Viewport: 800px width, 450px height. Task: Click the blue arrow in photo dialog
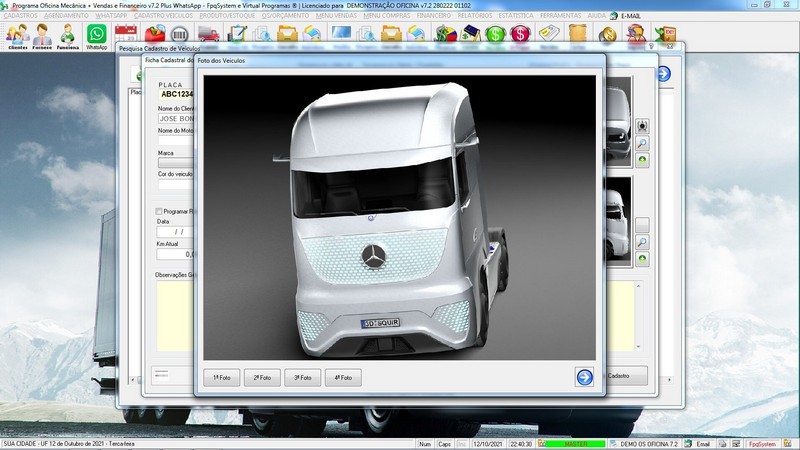pos(584,377)
